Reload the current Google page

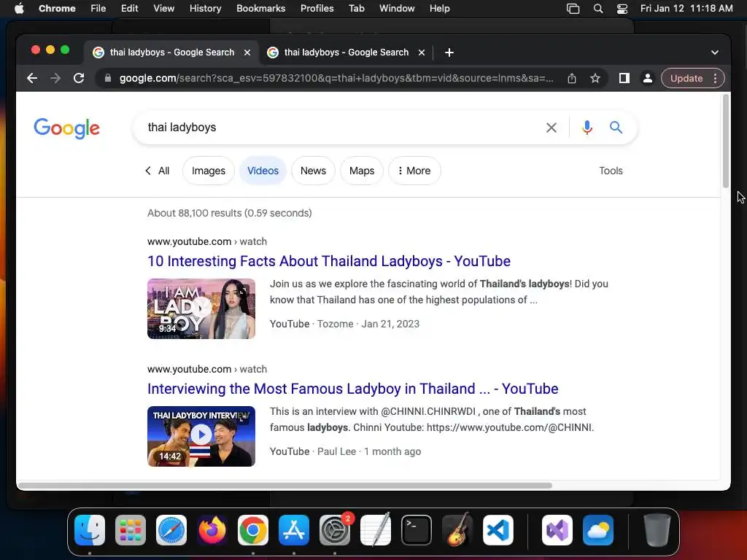coord(79,78)
